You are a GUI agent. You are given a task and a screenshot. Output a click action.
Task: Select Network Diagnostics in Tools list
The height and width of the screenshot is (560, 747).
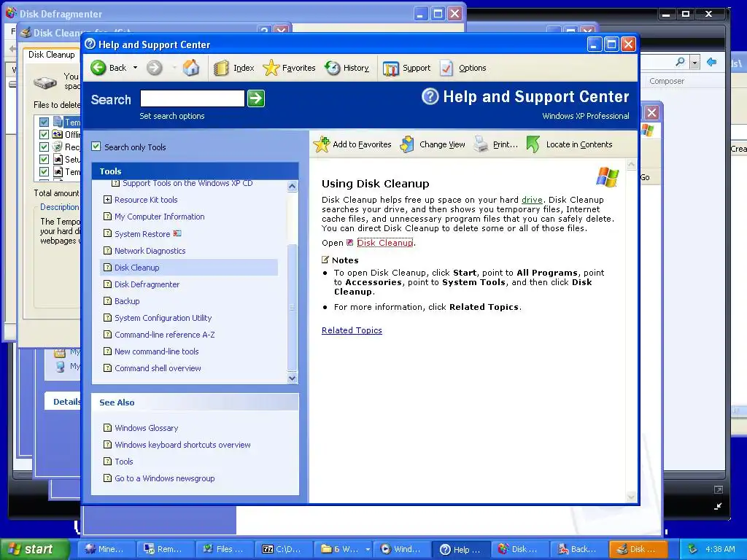150,251
